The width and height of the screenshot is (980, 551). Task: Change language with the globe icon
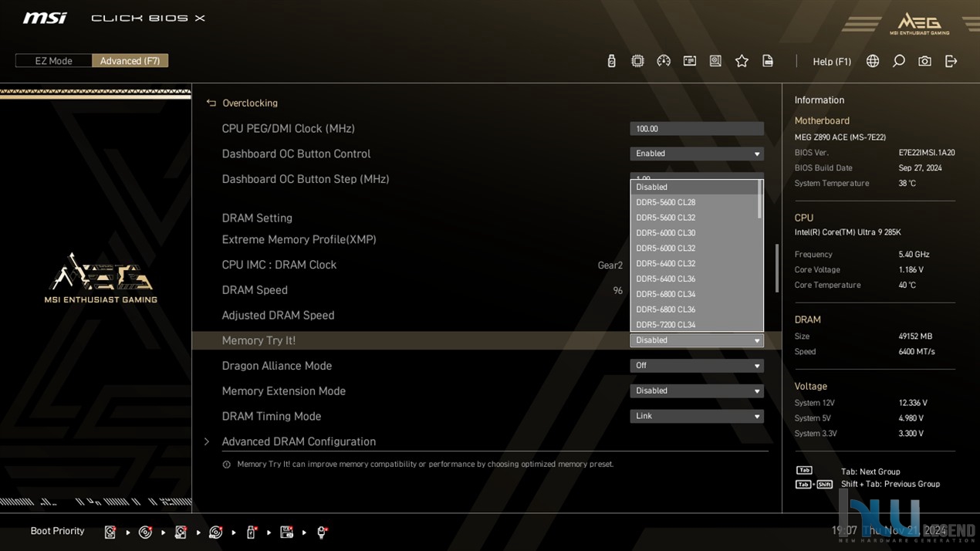point(873,61)
